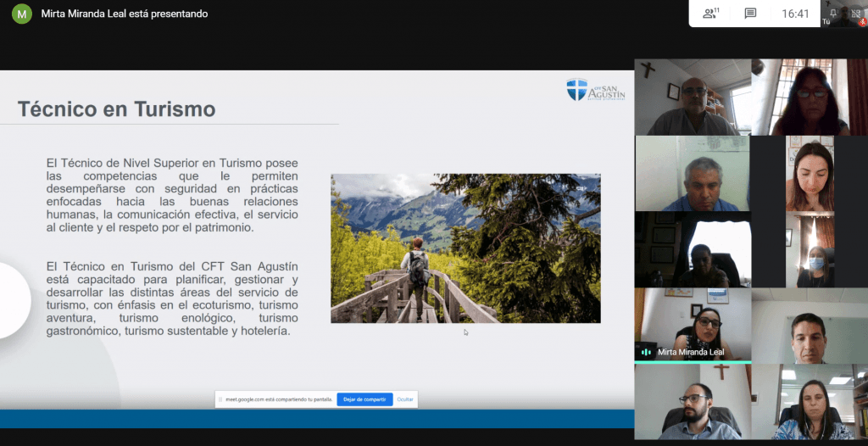Viewport: 868px width, 446px height.
Task: Click the red muted microphone indicator
Action: (862, 22)
